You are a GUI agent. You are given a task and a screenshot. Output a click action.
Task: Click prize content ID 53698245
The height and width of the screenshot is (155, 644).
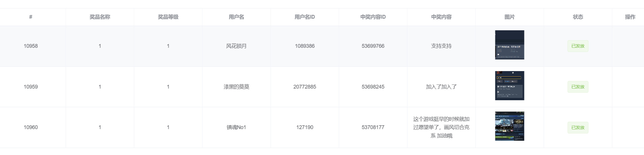(x=373, y=87)
